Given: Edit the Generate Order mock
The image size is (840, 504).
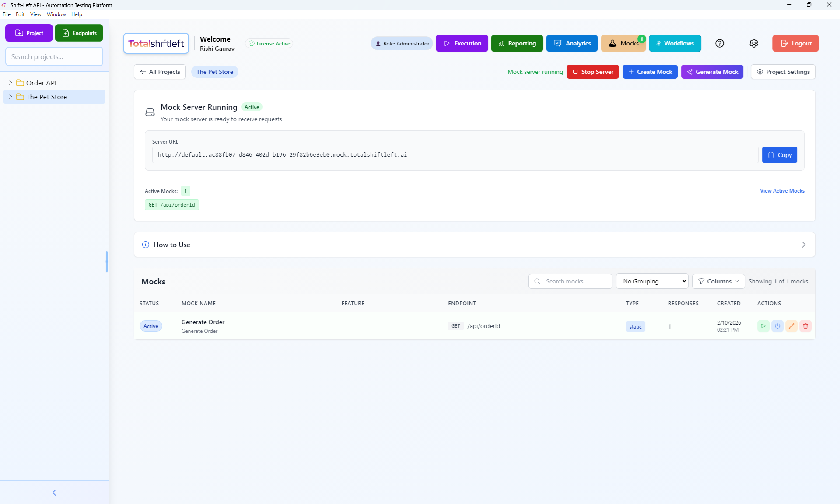Looking at the screenshot, I should [791, 326].
